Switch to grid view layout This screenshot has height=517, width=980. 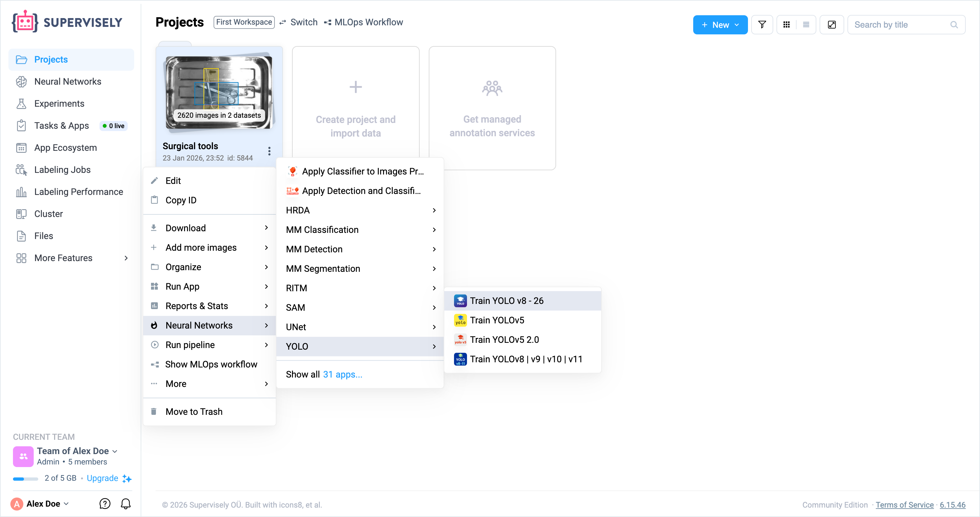coord(786,25)
